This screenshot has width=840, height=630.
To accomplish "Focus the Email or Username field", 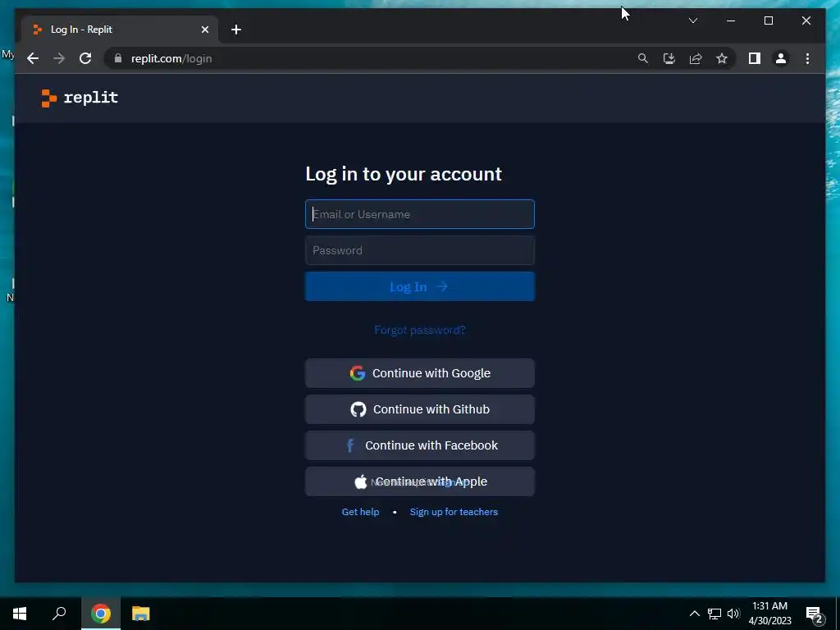I will click(x=419, y=214).
